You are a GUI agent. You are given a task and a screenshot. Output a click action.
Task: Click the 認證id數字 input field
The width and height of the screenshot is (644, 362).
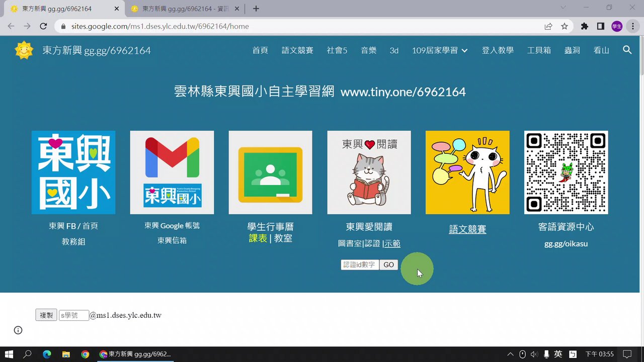[360, 265]
